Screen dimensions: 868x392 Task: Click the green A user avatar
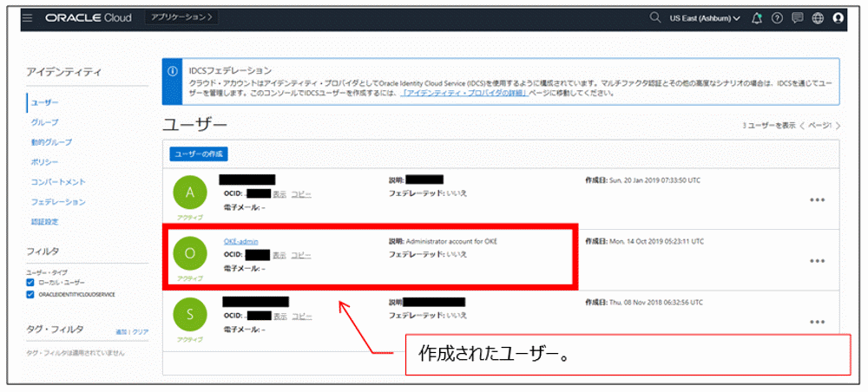click(190, 192)
